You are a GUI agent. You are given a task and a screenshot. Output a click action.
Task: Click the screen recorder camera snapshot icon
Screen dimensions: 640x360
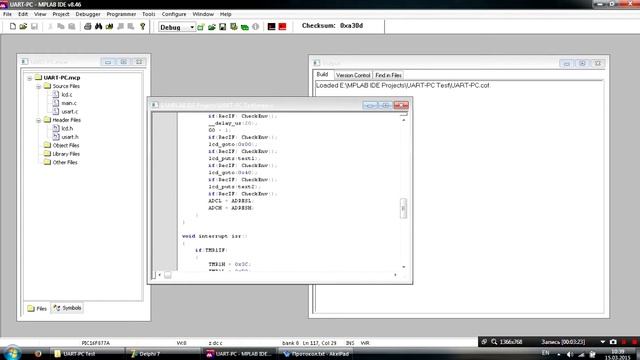pos(613,342)
